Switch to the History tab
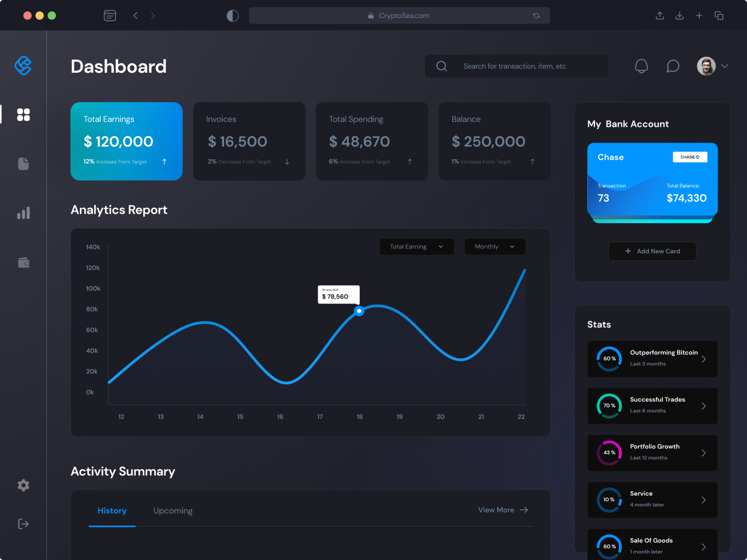The width and height of the screenshot is (747, 560). (x=112, y=510)
